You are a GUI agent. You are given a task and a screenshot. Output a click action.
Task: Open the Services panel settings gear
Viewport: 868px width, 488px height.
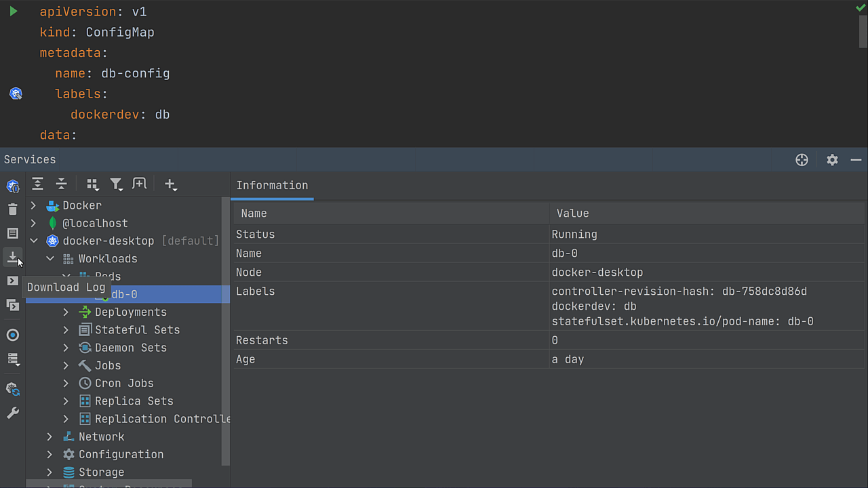(832, 159)
